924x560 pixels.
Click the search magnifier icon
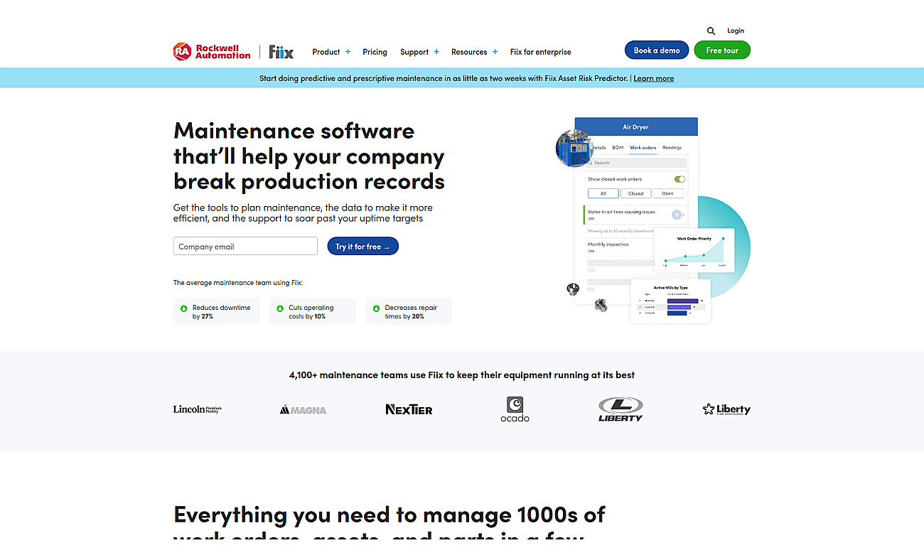click(x=711, y=31)
